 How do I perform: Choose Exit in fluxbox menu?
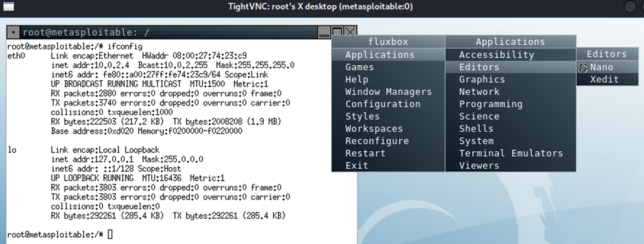(x=388, y=166)
